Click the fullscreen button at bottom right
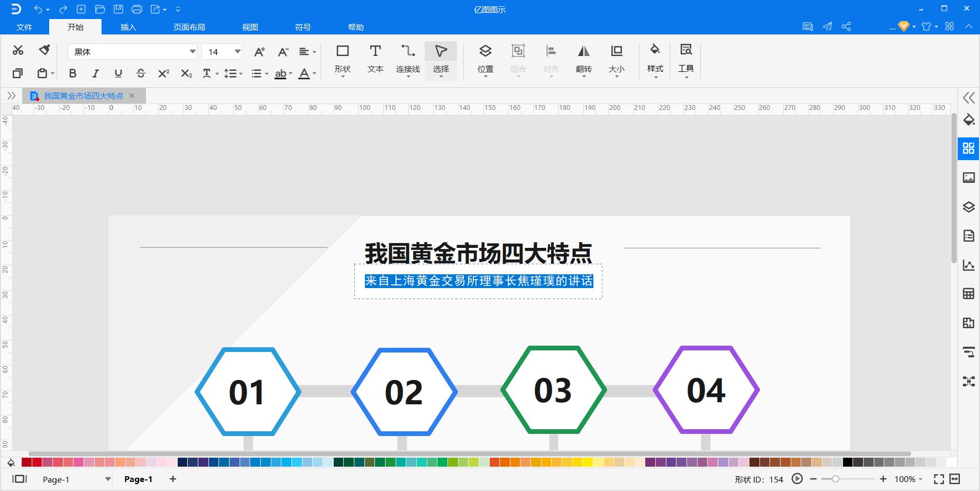This screenshot has height=491, width=980. tap(939, 479)
